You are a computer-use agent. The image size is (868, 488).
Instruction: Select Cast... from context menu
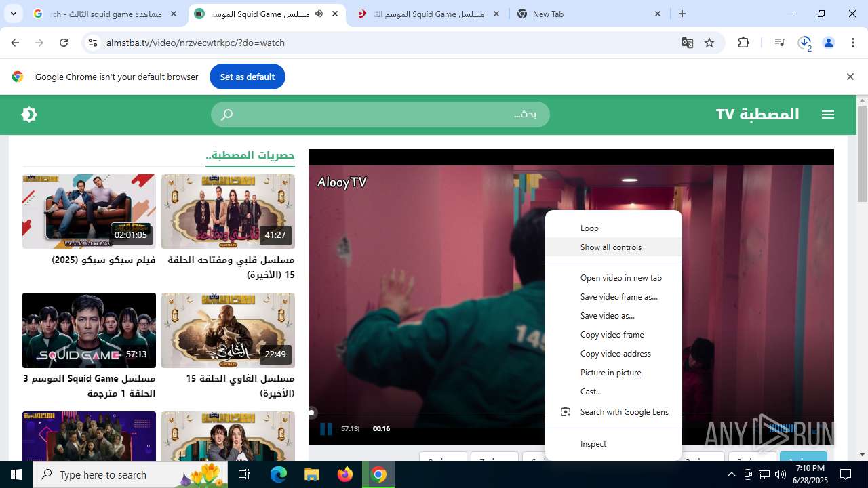click(614, 392)
